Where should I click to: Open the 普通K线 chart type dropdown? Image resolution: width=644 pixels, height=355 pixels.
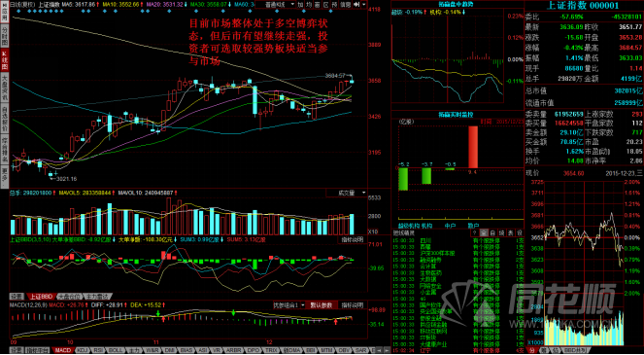(x=275, y=5)
